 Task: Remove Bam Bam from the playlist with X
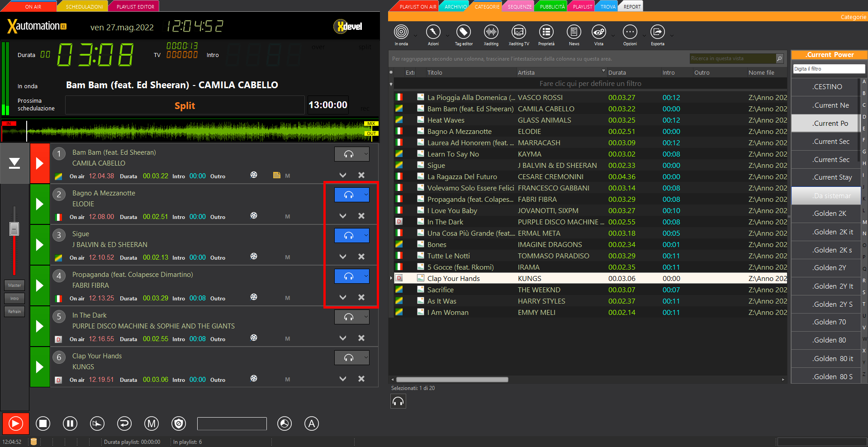(361, 175)
